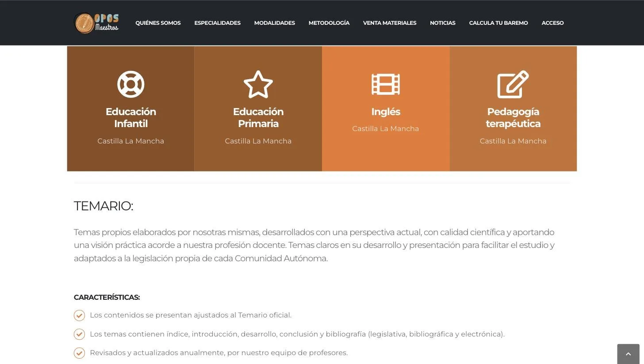The width and height of the screenshot is (644, 364).
Task: Open the Calcula Tu Baremo page
Action: [x=498, y=23]
